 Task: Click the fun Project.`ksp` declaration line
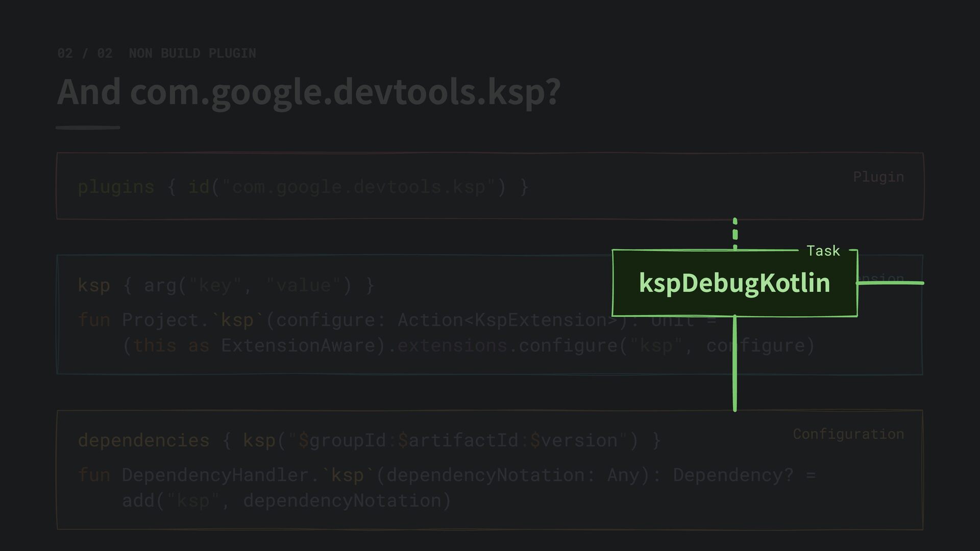(x=397, y=320)
